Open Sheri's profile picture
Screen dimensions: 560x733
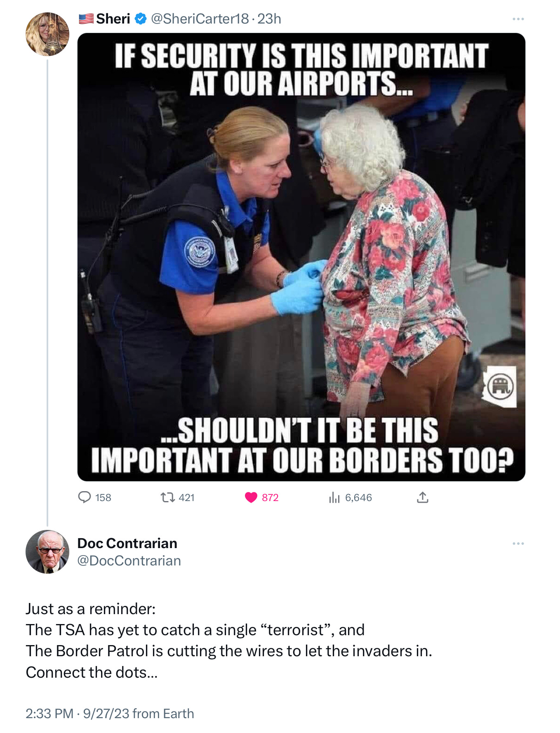point(47,34)
